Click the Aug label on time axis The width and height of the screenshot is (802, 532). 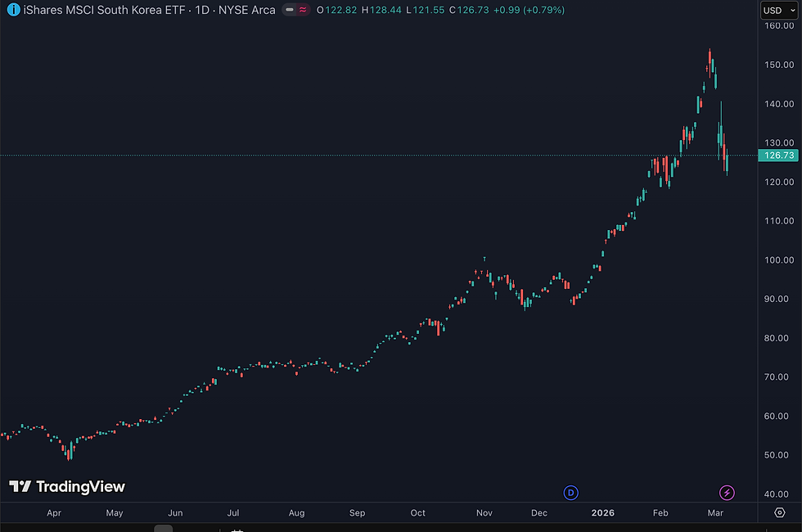tap(296, 513)
